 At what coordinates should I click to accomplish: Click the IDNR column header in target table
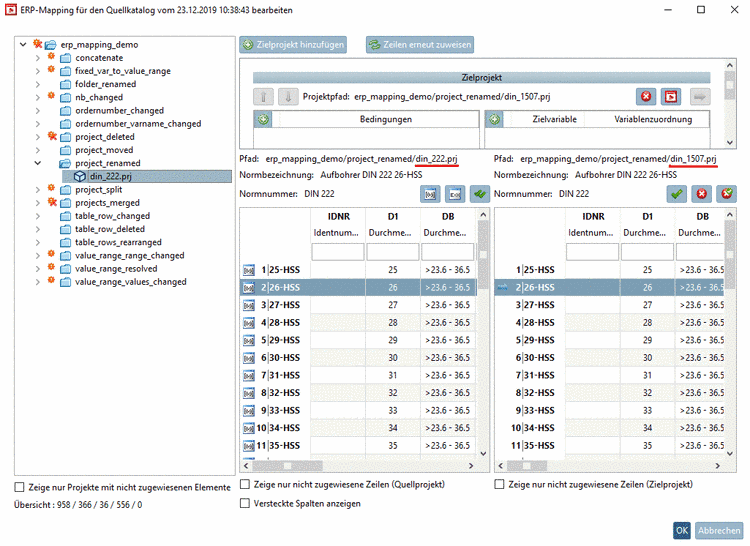(x=593, y=217)
